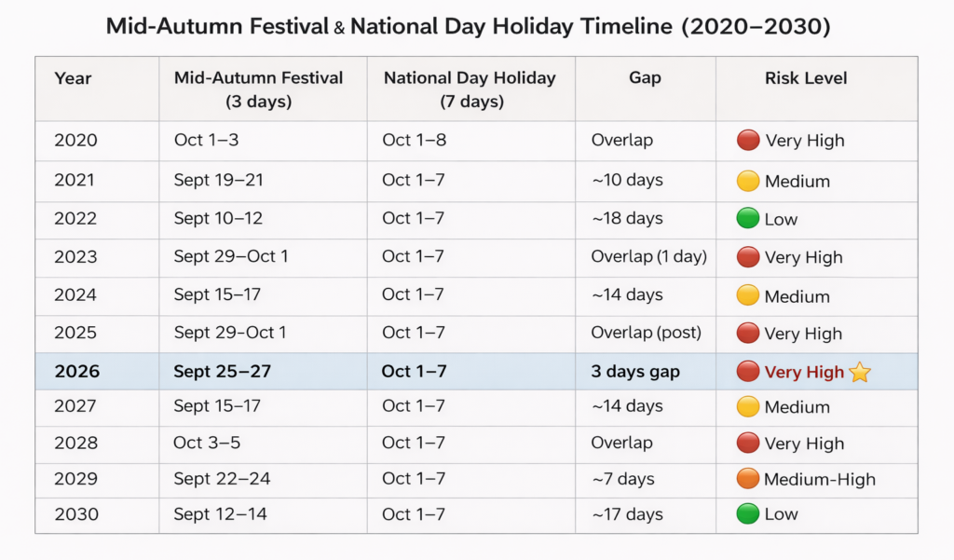Click the Gap column header
954x560 pixels.
click(x=645, y=78)
